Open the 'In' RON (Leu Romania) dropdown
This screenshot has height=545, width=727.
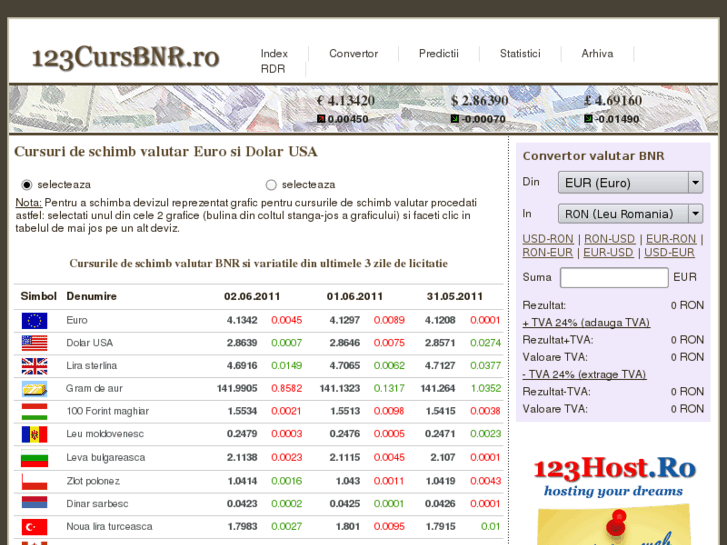[631, 214]
